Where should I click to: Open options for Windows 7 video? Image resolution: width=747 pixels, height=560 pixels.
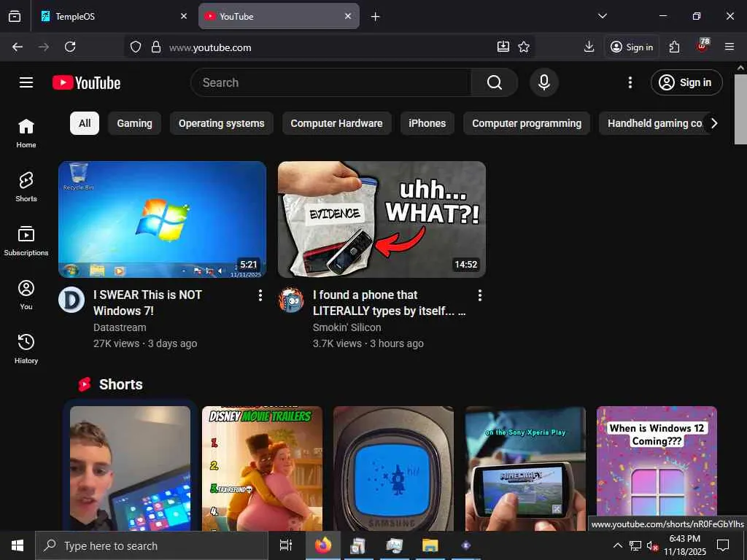[260, 295]
